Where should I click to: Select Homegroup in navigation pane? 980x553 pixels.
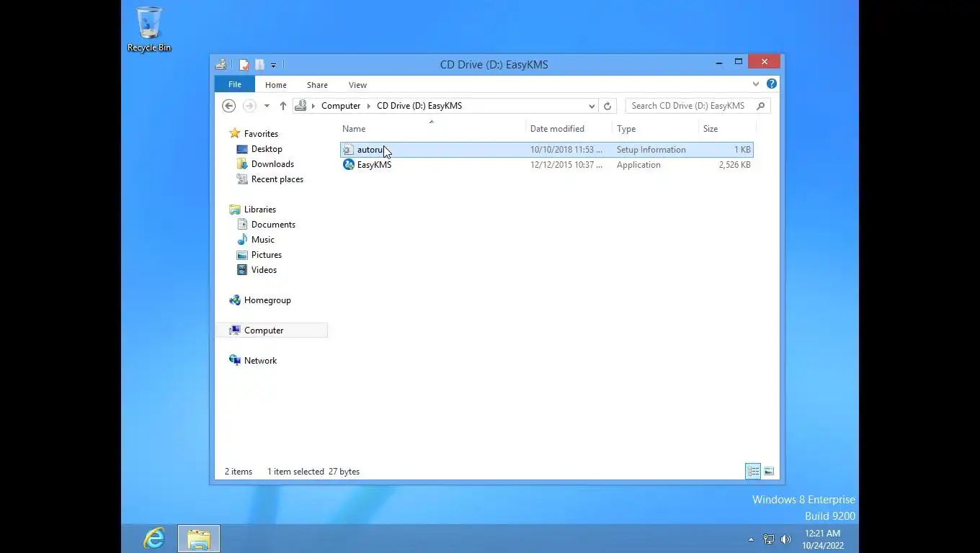[x=267, y=300]
